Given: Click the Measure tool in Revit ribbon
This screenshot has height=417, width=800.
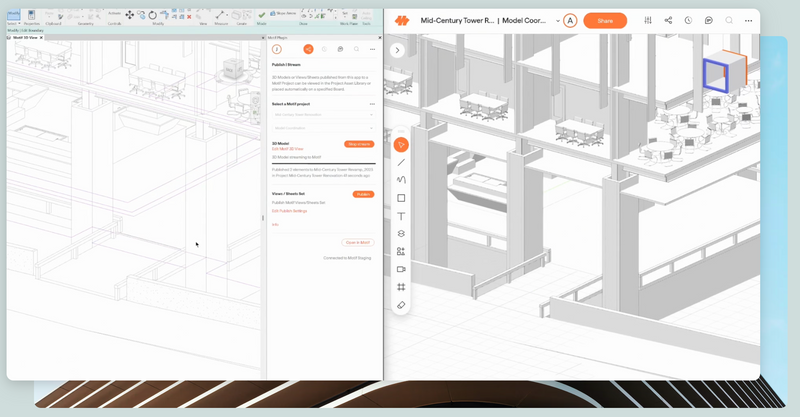Looking at the screenshot, I should coord(220,15).
